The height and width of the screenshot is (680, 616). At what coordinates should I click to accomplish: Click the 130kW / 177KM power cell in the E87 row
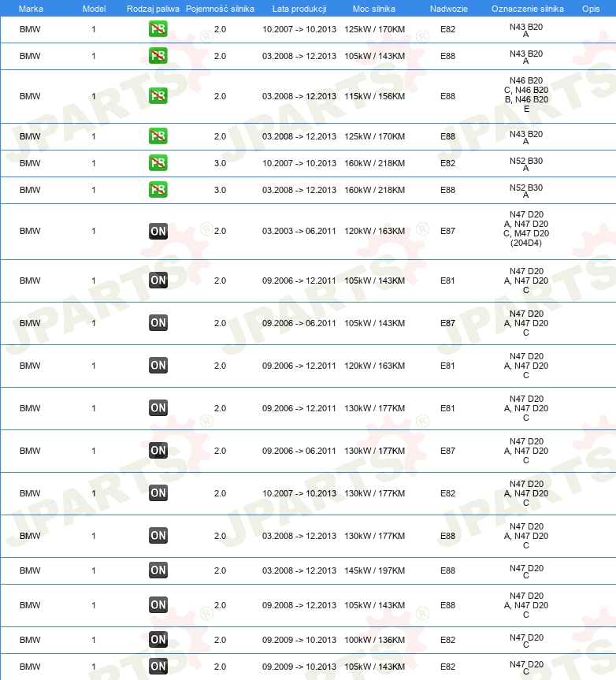tap(374, 451)
